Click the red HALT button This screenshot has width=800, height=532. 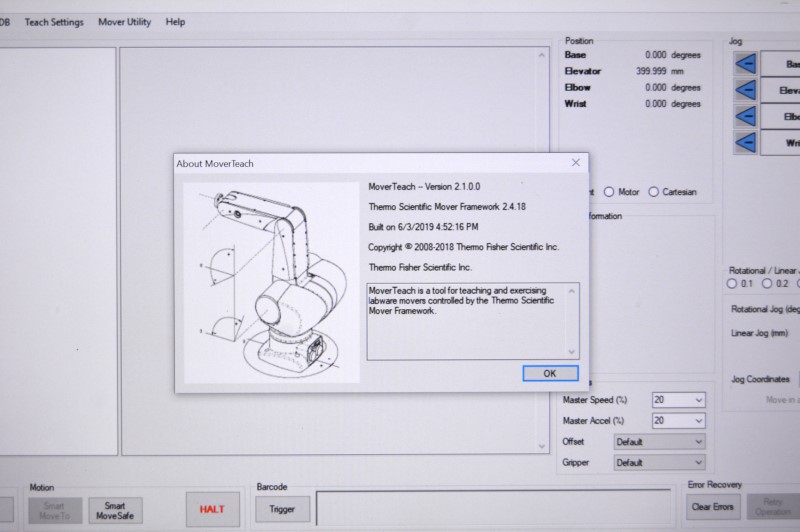(212, 509)
